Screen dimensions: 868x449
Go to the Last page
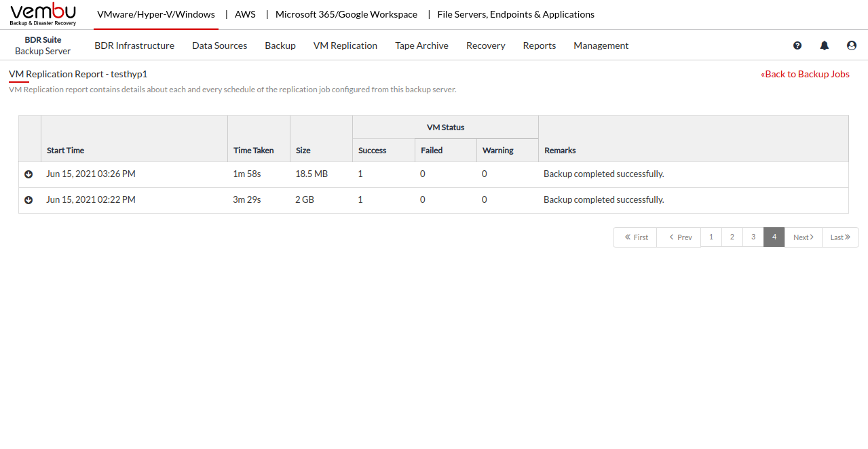840,237
